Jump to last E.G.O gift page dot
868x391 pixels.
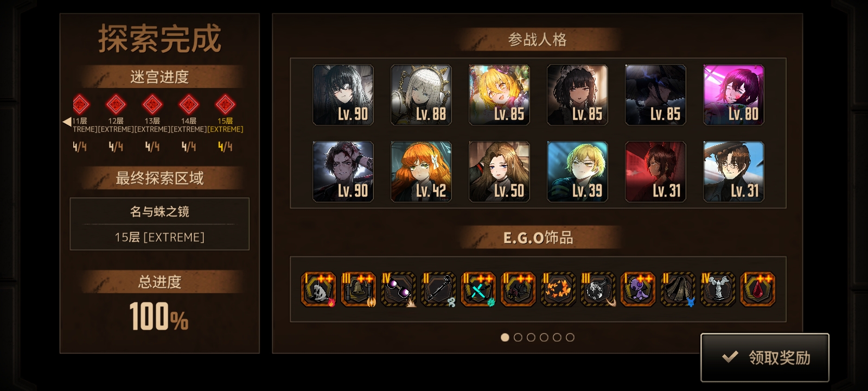point(570,337)
